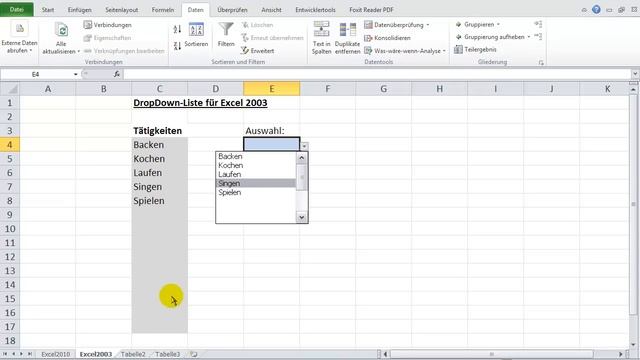
Task: Click the Externe Daten abrufen icon
Action: pos(19,29)
